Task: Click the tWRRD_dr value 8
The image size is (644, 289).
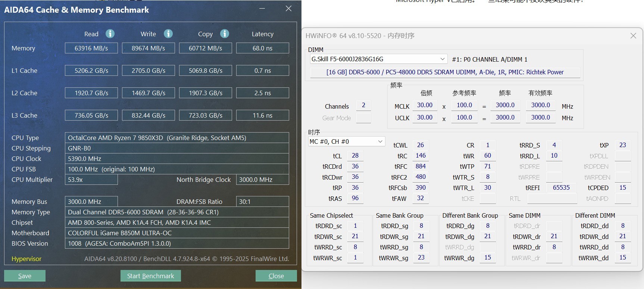Action: (x=554, y=247)
